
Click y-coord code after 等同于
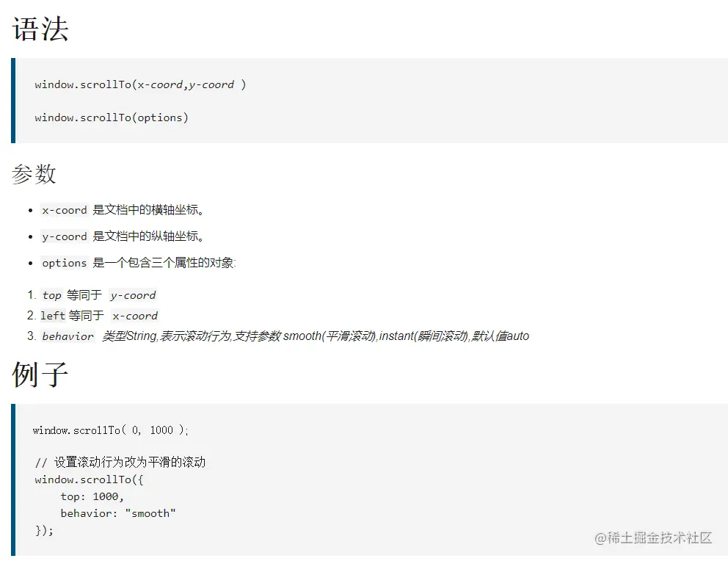[x=133, y=295]
